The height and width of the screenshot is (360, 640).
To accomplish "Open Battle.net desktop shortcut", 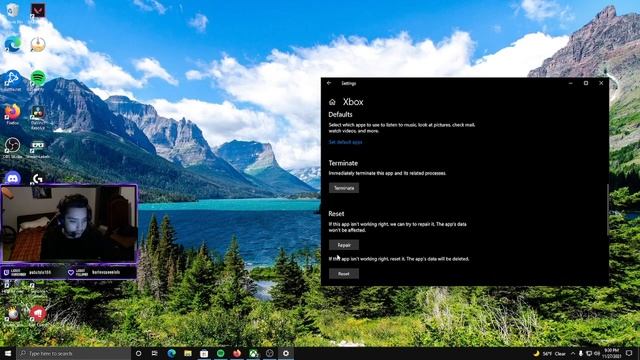I will (x=12, y=80).
